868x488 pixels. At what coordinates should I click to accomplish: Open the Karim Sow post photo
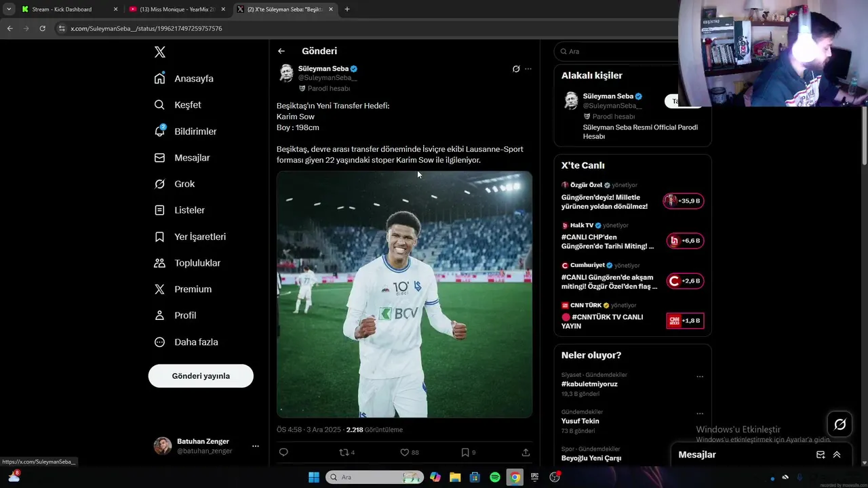point(404,294)
